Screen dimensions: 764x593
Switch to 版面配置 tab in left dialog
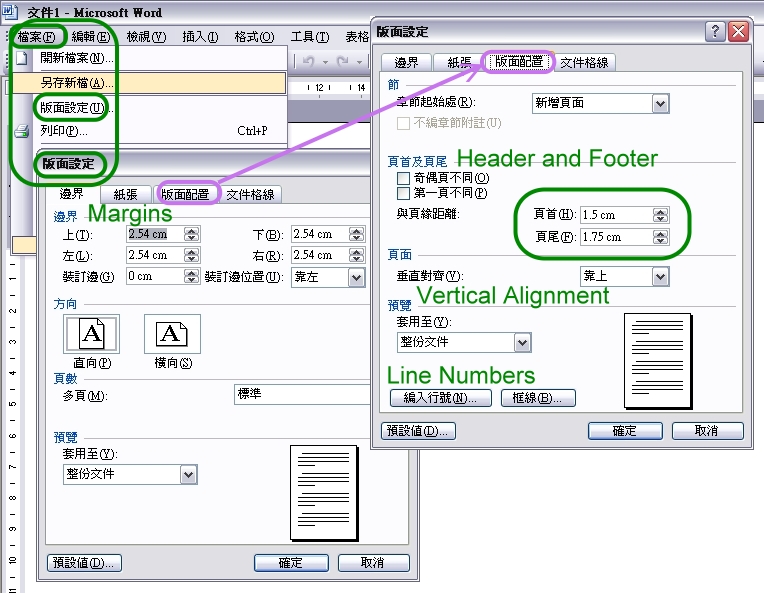[185, 194]
